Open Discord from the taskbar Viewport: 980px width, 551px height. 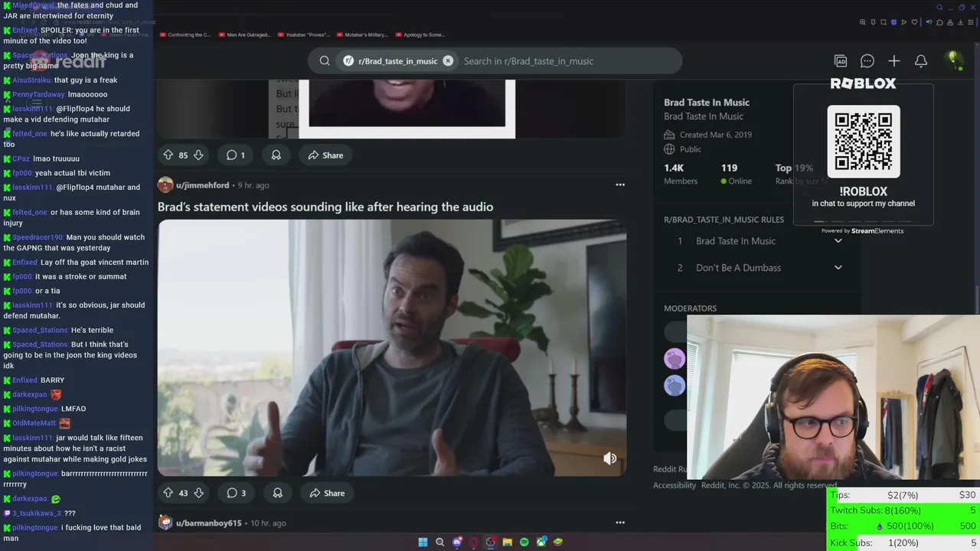[x=457, y=542]
